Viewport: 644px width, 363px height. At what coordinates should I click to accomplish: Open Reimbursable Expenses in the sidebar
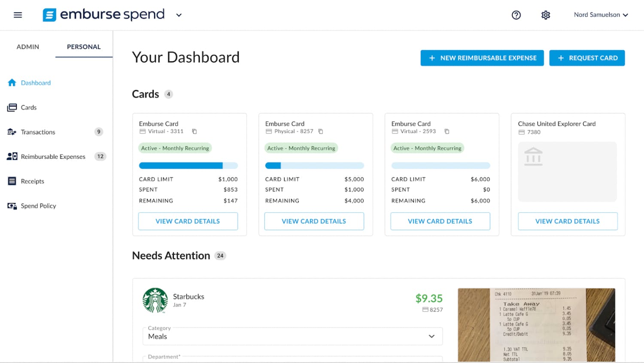point(53,157)
